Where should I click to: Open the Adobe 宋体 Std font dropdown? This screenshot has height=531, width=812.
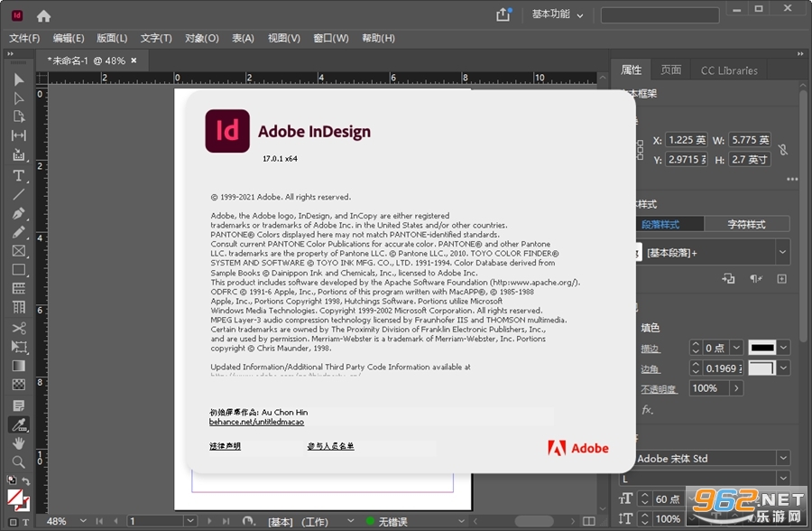(x=783, y=459)
